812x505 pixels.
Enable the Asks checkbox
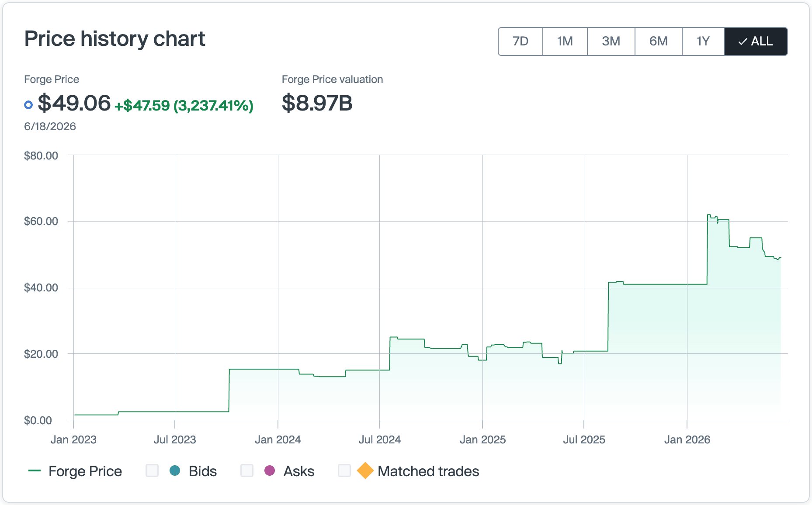coord(247,470)
